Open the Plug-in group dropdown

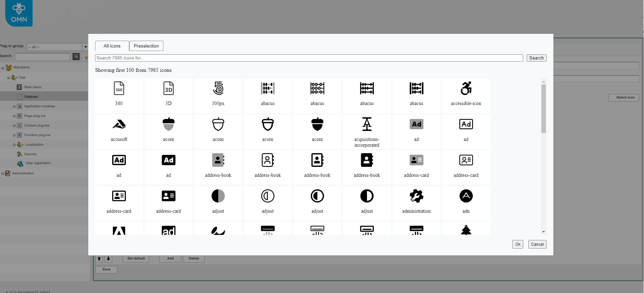tap(85, 47)
